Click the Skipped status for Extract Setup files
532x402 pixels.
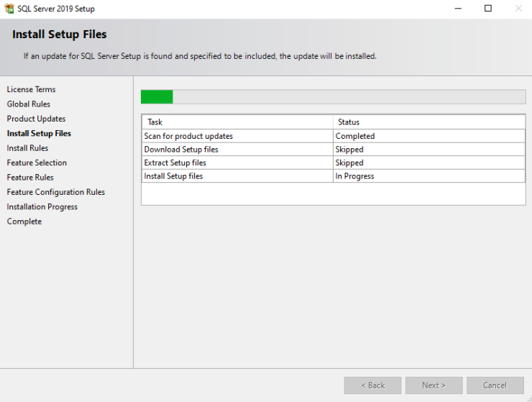click(x=429, y=163)
